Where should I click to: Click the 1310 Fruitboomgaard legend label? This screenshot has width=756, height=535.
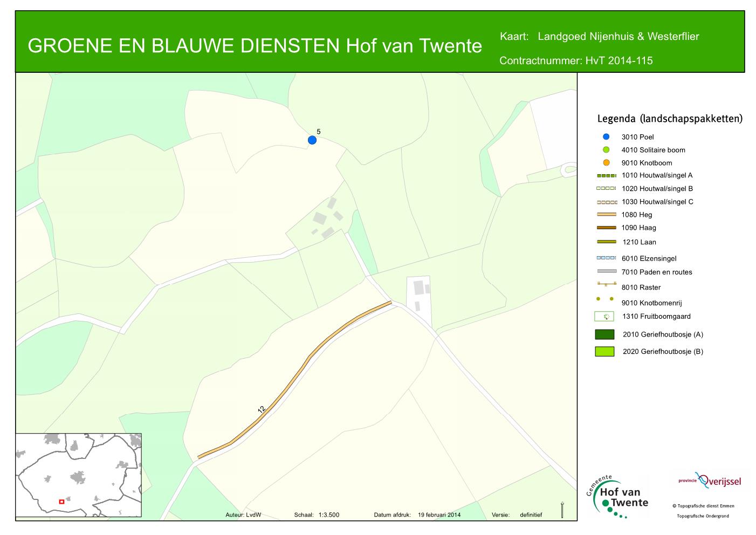click(656, 317)
